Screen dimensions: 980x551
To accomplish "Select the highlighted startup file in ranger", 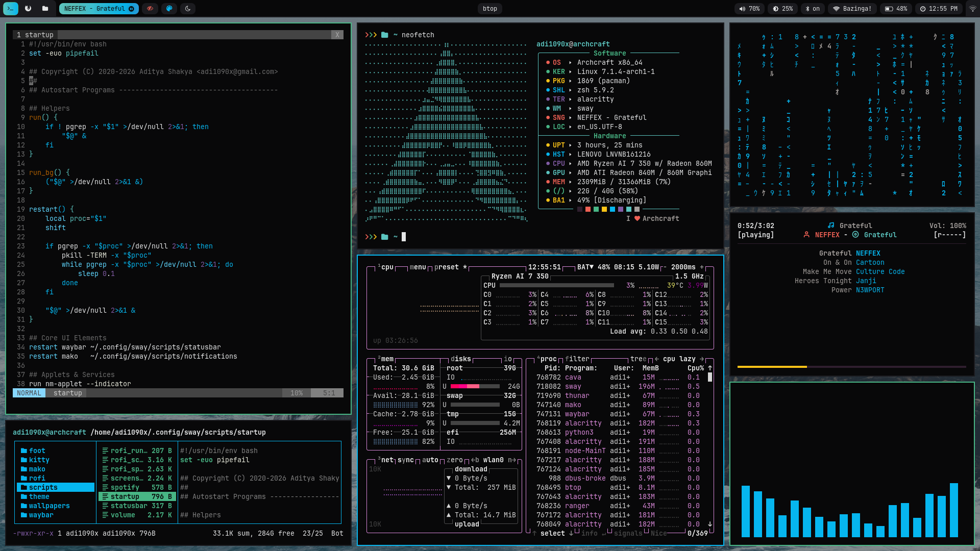I will 137,496.
